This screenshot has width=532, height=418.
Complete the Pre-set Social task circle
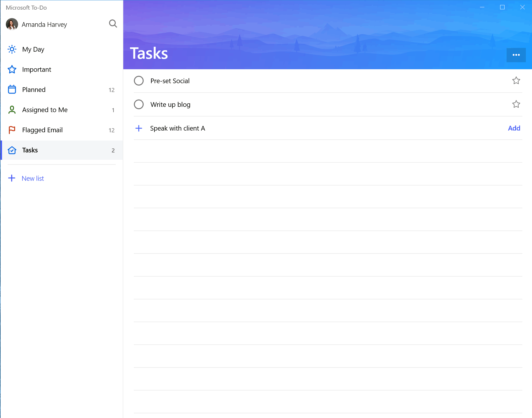pos(139,81)
